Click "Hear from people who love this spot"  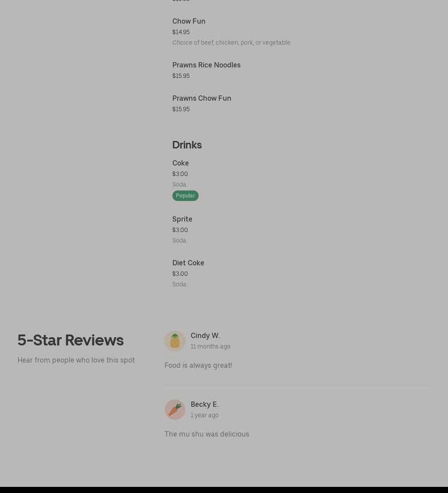coord(76,360)
